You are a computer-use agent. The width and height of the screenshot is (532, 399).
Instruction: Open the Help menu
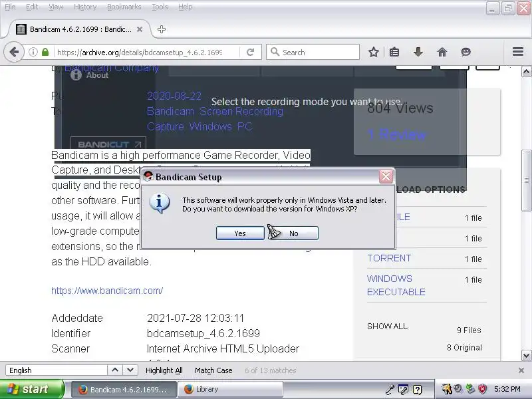point(186,7)
